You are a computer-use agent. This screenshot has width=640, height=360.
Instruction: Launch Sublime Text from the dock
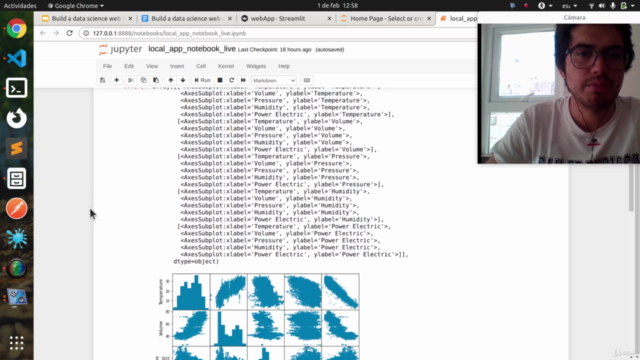coord(16,148)
